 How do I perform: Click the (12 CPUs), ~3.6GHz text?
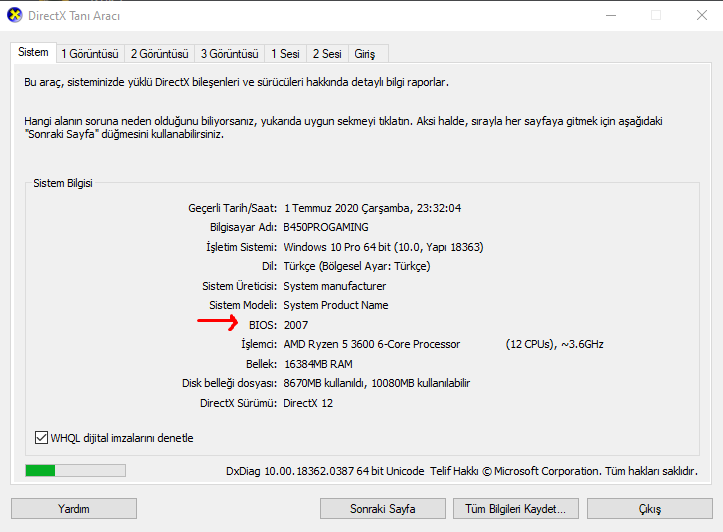pos(555,344)
